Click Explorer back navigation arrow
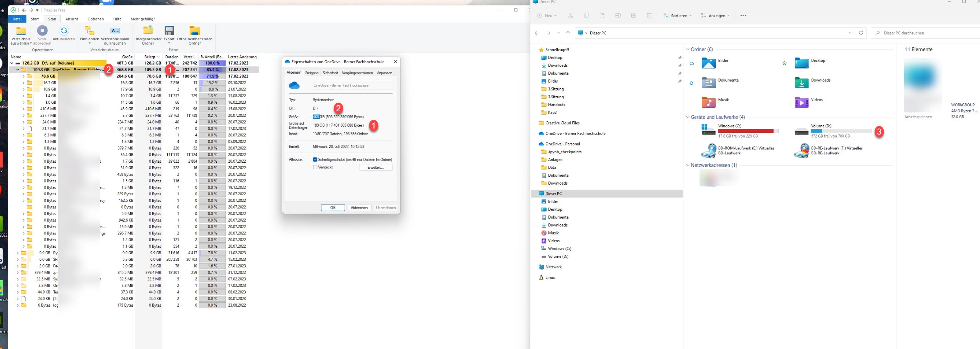The height and width of the screenshot is (349, 980). pyautogui.click(x=537, y=33)
